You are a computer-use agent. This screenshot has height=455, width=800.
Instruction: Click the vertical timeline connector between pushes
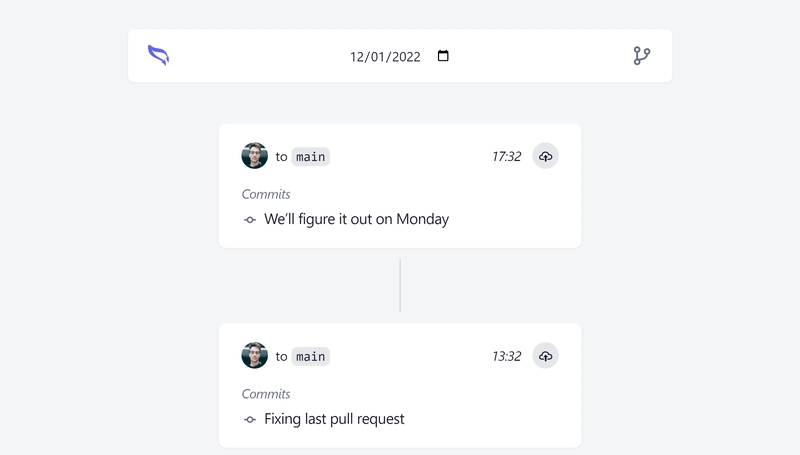pyautogui.click(x=400, y=286)
